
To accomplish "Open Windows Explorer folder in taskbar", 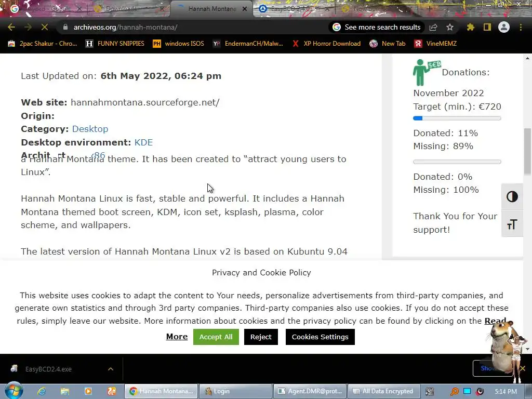I will (65, 391).
